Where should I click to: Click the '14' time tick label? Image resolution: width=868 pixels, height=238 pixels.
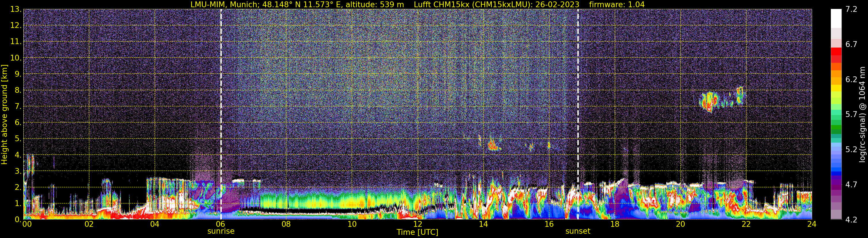[x=483, y=224]
